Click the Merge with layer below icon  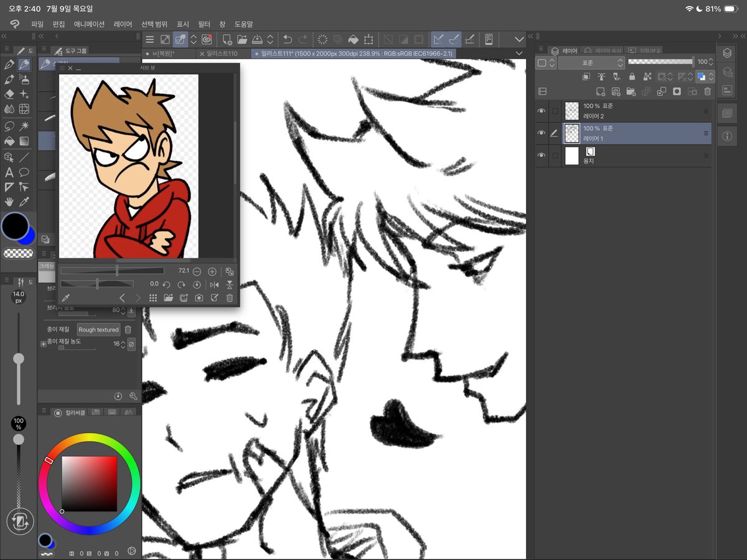point(661,91)
